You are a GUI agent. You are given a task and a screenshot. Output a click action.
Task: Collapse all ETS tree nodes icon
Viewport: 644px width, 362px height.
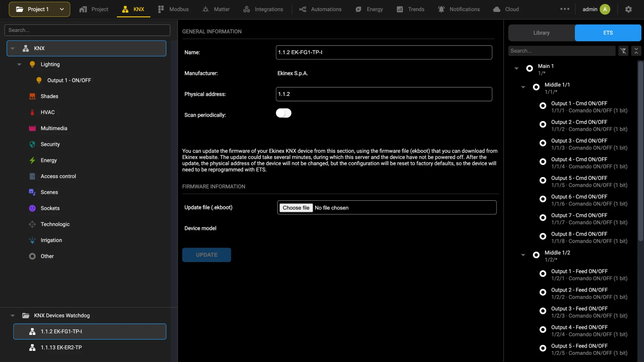(x=636, y=51)
